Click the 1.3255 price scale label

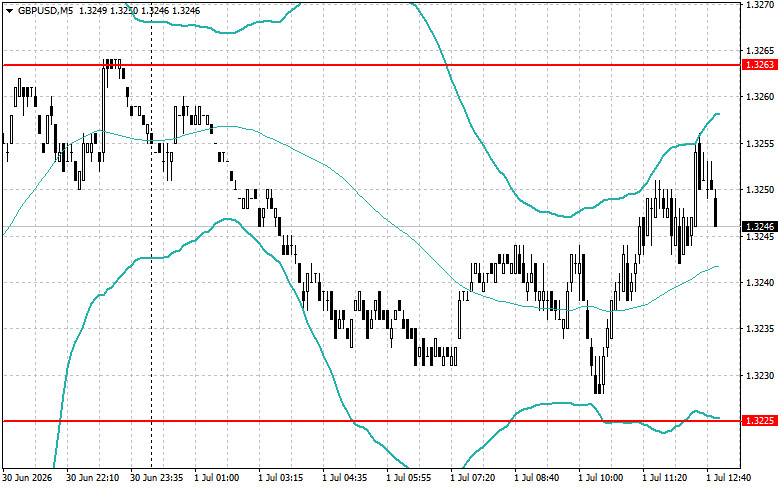click(x=760, y=144)
